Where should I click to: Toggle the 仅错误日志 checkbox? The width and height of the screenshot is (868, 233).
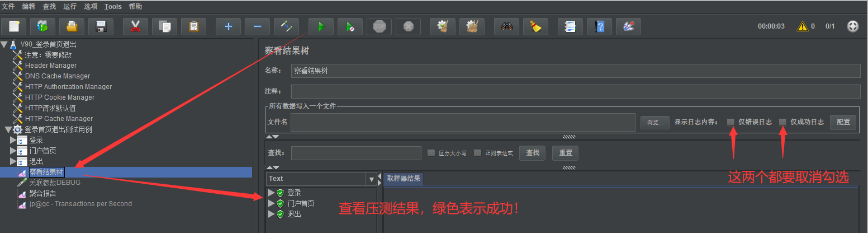[x=731, y=122]
